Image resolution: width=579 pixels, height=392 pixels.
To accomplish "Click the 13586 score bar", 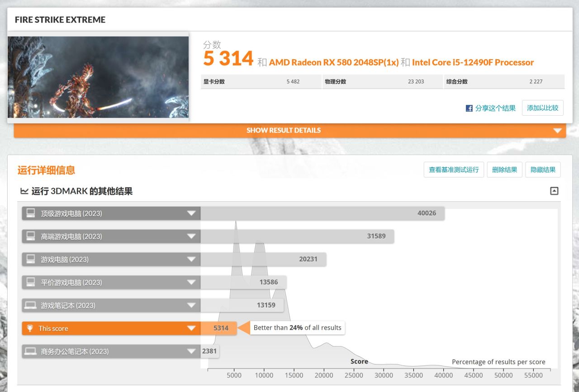I will tap(243, 283).
